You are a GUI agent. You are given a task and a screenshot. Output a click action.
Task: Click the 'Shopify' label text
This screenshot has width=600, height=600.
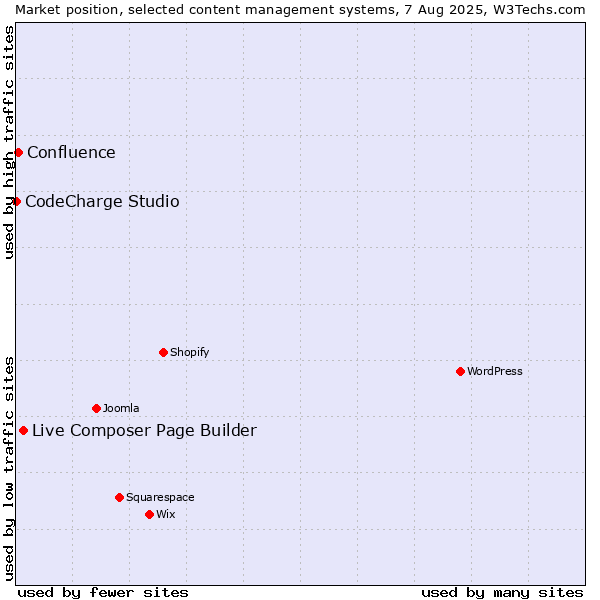point(189,352)
